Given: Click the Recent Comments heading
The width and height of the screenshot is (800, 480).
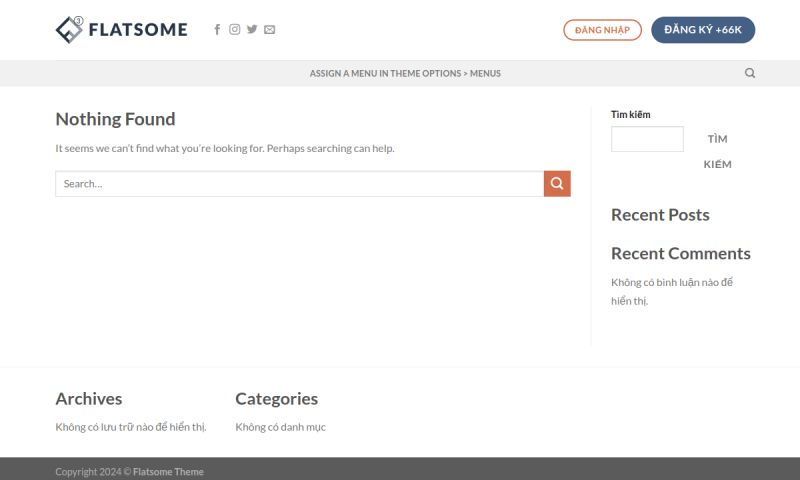Looking at the screenshot, I should [681, 254].
